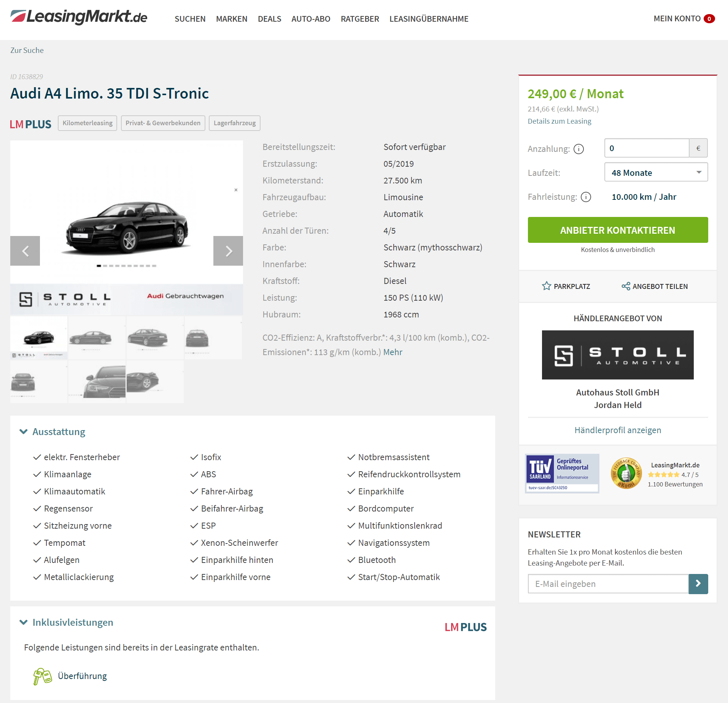Open 1.100 Bewertungen reviews

(675, 484)
